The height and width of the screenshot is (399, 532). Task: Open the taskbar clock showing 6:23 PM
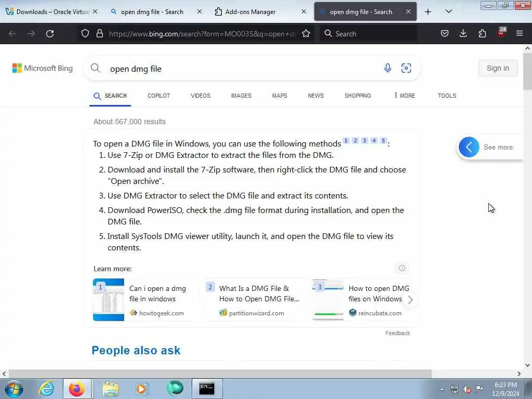point(506,389)
